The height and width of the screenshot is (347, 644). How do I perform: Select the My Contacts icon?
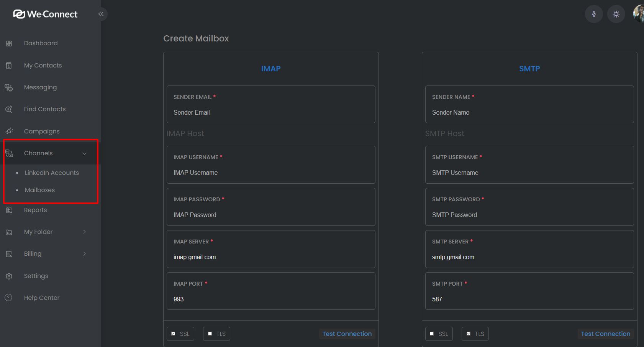9,65
